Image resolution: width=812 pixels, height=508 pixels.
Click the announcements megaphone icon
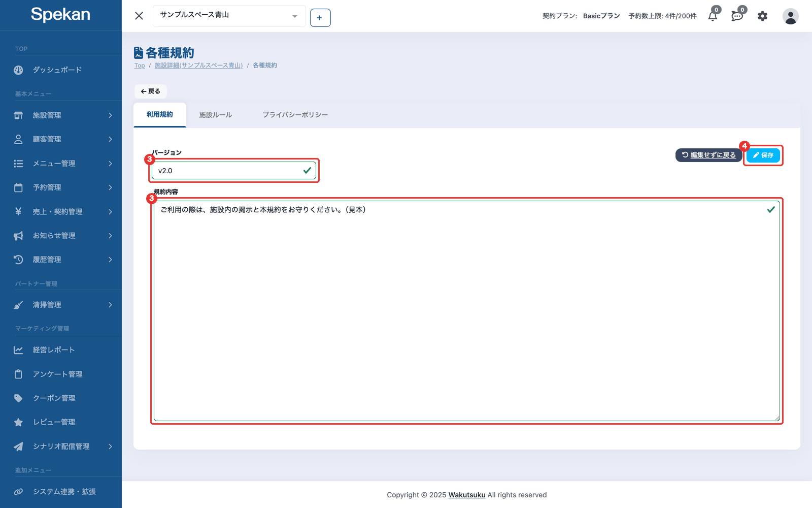18,236
